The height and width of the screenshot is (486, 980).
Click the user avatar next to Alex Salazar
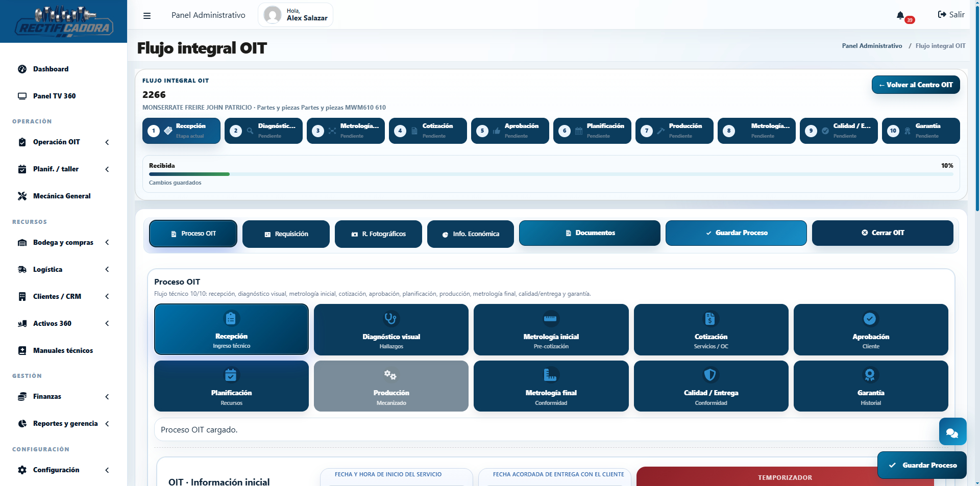coord(273,15)
